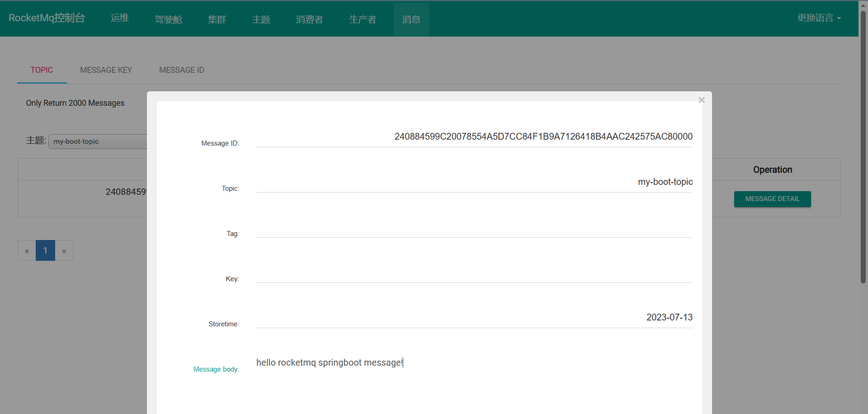Click the RocketMq控制台 home logo
Image resolution: width=868 pixels, height=414 pixels.
tap(47, 18)
